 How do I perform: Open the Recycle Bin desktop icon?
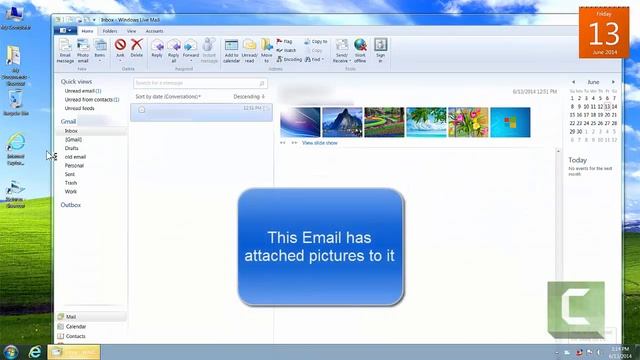pyautogui.click(x=16, y=103)
